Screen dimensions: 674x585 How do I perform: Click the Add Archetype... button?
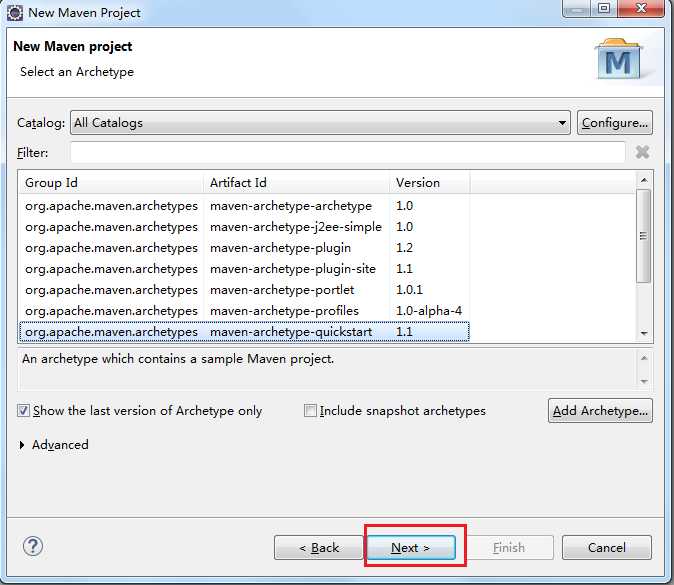click(x=600, y=410)
